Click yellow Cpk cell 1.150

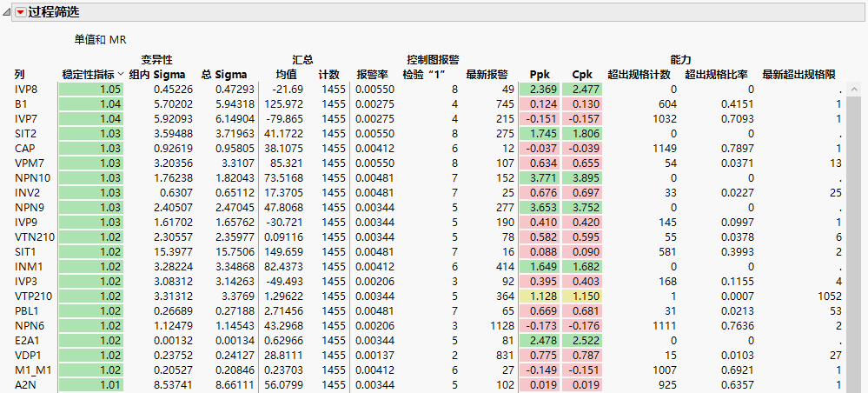tap(583, 296)
